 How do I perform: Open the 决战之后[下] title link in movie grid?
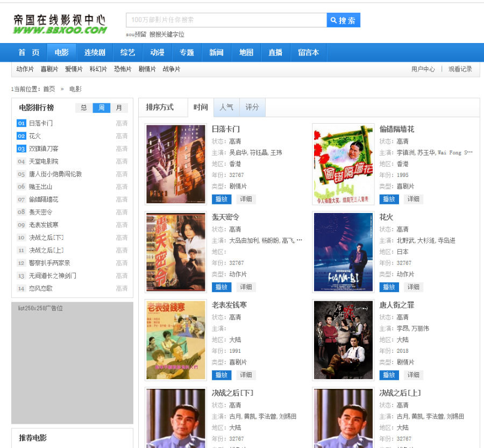coord(232,393)
